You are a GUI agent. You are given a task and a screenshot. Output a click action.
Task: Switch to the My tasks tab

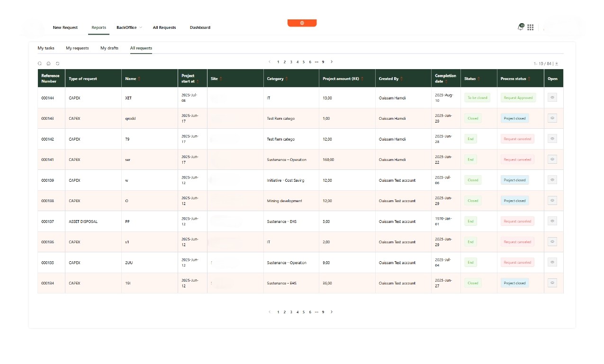(45, 48)
